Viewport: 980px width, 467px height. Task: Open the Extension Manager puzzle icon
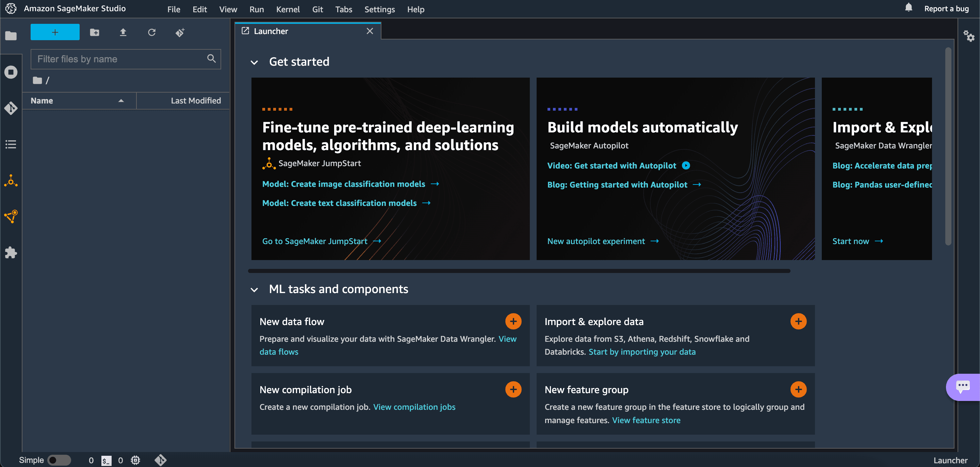11,253
